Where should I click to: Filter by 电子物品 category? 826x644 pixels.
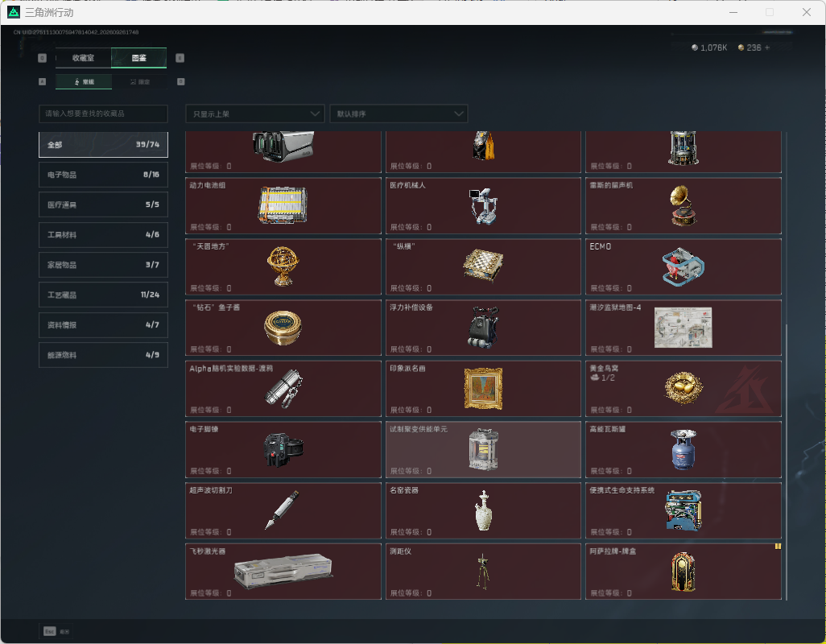click(x=103, y=175)
